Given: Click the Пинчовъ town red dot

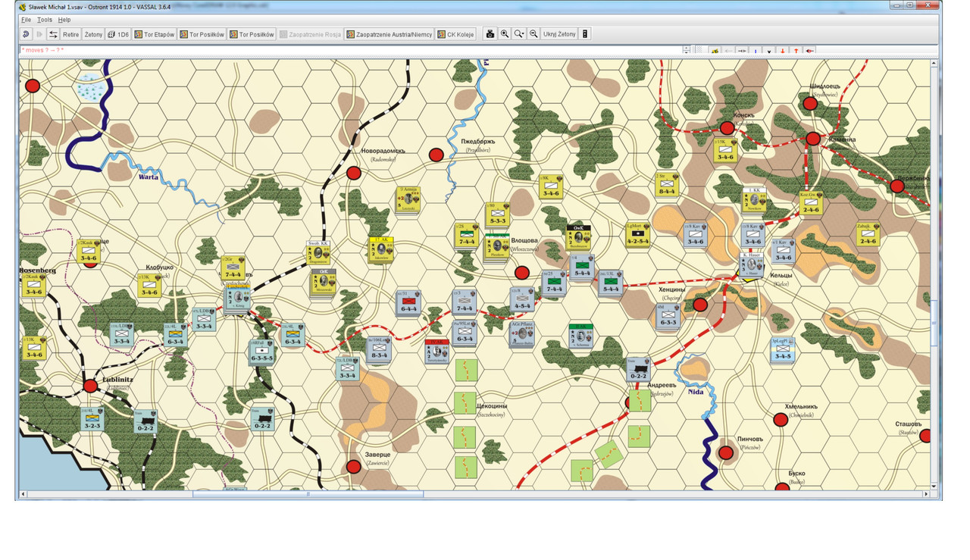Looking at the screenshot, I should 726,452.
